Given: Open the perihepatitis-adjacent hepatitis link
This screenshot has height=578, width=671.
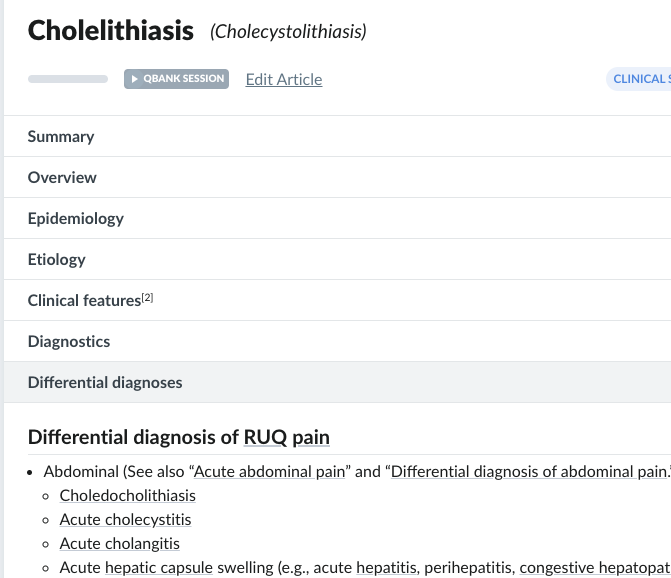Looking at the screenshot, I should click(386, 567).
